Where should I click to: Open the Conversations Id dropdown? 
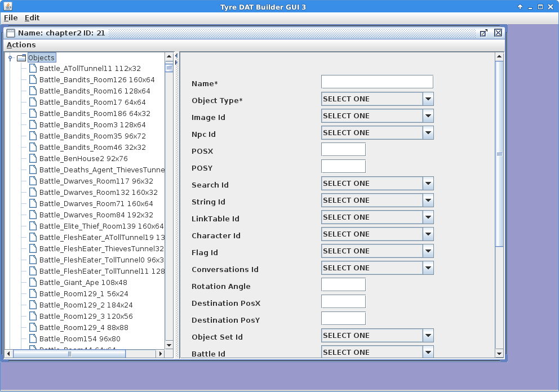[377, 268]
